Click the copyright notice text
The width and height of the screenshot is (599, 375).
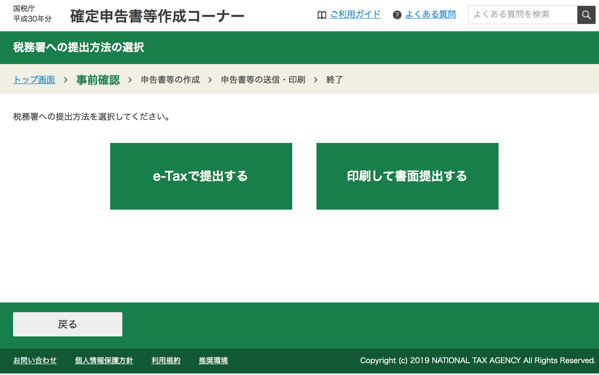(478, 360)
